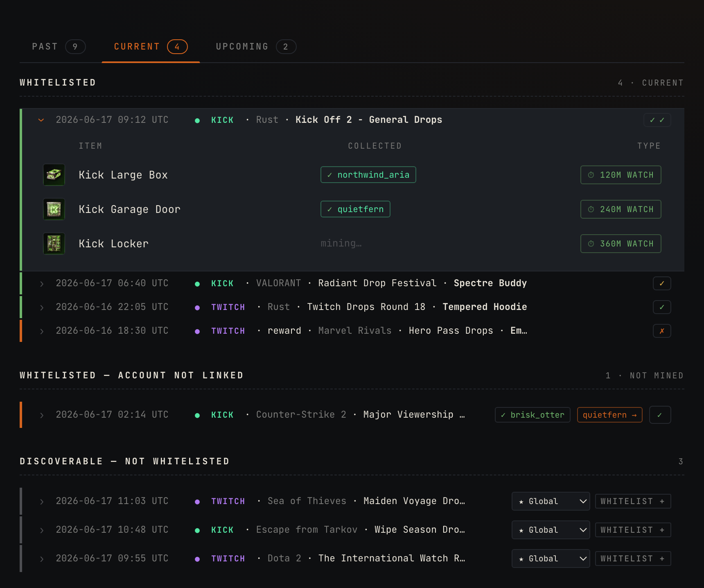
Task: Click the purple dot on Sea of Thieves row
Action: click(x=197, y=502)
